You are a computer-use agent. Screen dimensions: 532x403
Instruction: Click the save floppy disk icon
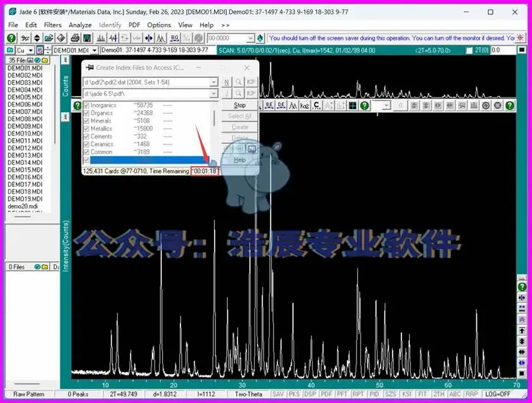coord(87,38)
